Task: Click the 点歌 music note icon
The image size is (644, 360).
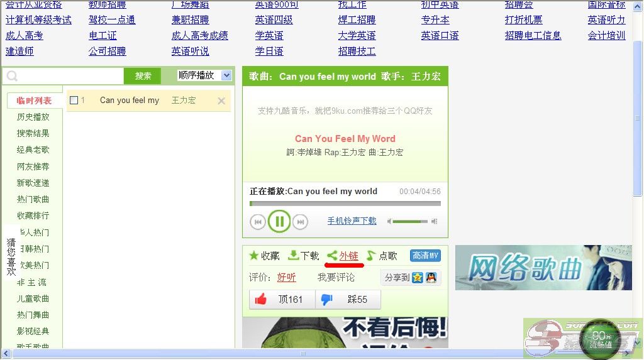Action: (371, 256)
